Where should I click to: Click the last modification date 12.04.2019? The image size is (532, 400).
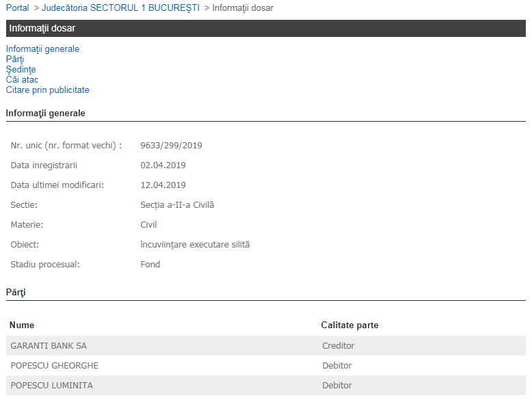163,185
